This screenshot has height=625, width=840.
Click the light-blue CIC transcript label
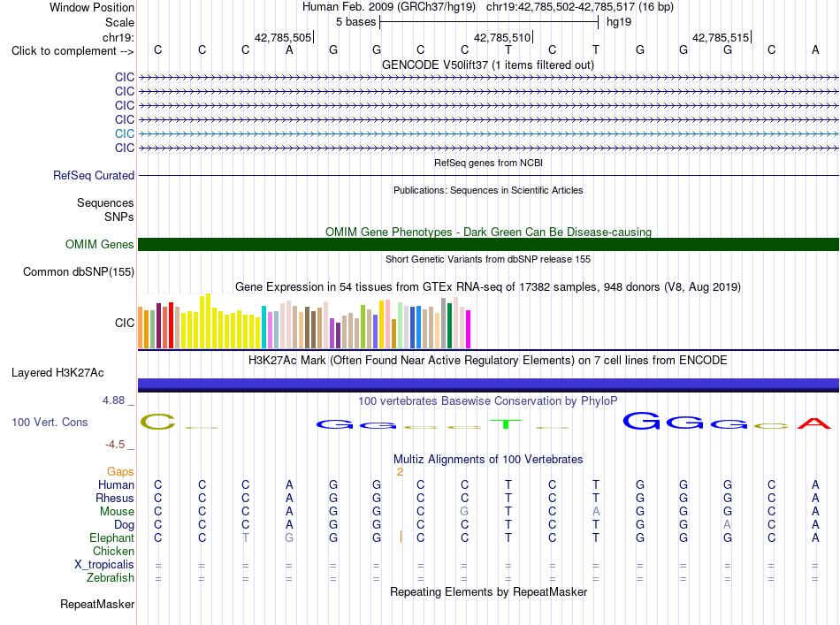coord(125,133)
